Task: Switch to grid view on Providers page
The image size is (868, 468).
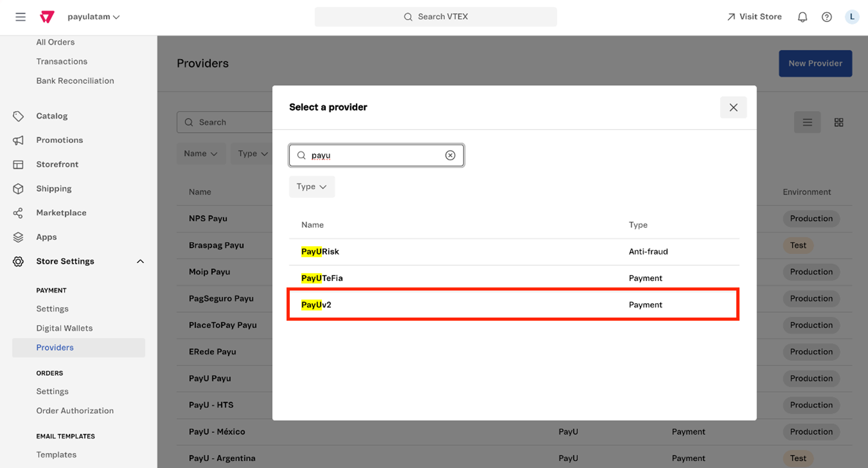Action: [x=839, y=122]
